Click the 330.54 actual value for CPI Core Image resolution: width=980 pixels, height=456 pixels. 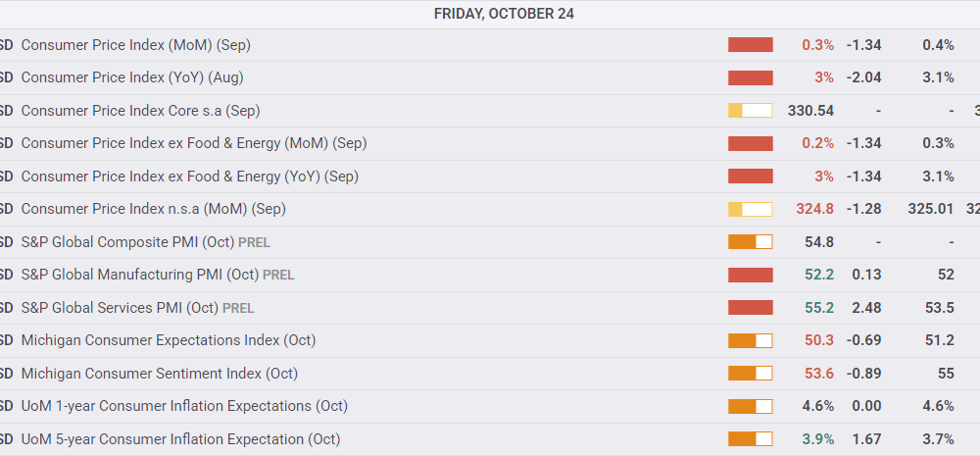coord(810,111)
